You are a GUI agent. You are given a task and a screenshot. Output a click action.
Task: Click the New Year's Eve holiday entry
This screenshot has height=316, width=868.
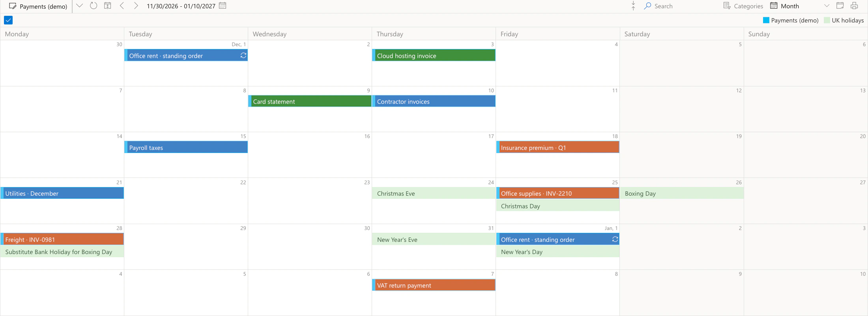(x=434, y=239)
